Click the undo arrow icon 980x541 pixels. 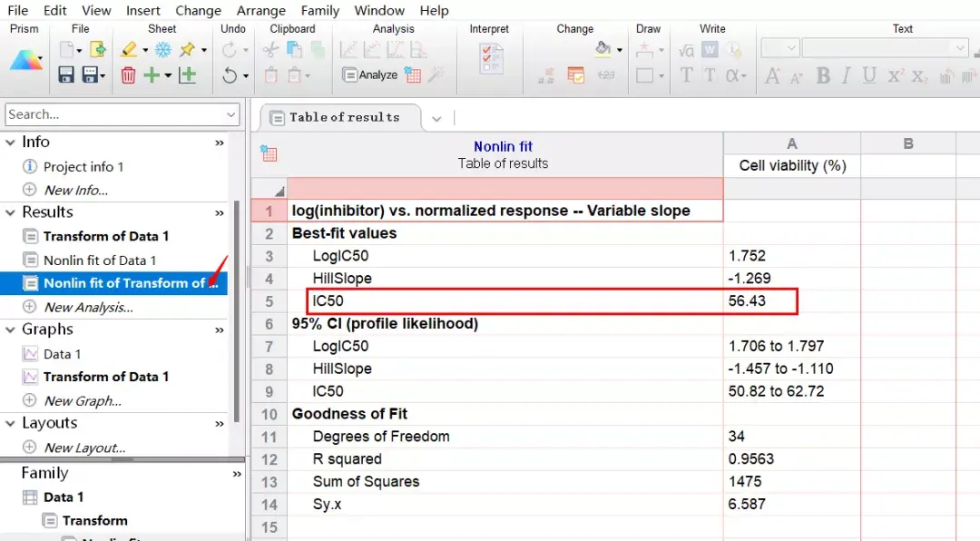(x=230, y=75)
